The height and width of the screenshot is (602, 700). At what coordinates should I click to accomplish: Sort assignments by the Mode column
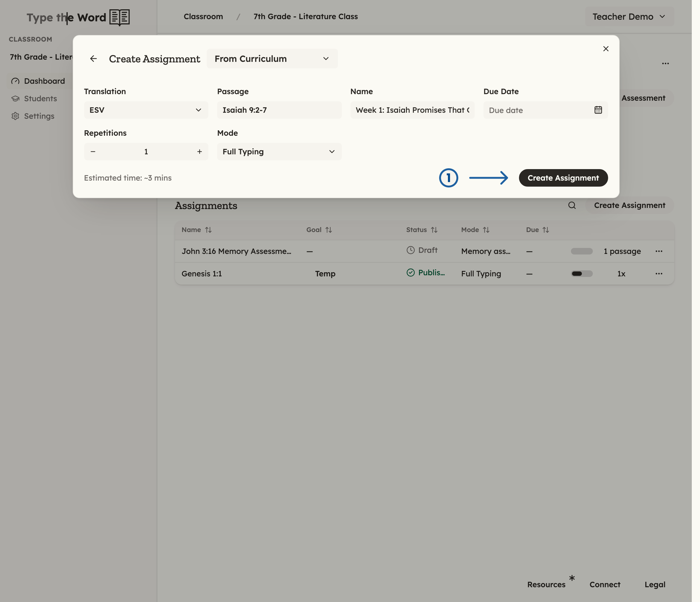475,230
